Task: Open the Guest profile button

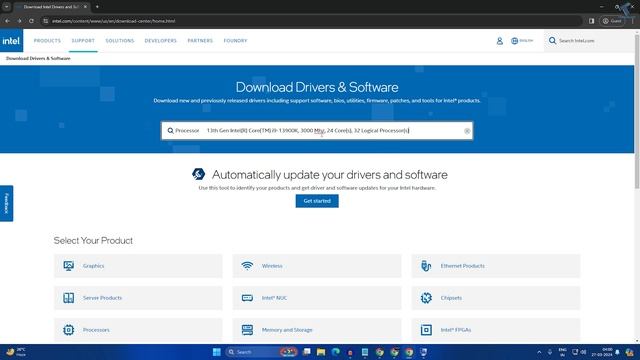Action: click(612, 21)
